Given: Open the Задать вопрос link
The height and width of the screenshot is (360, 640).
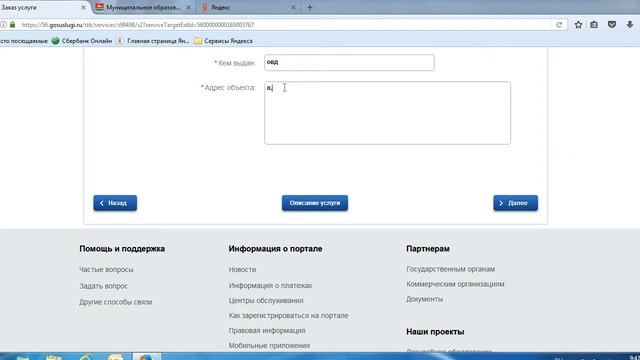Looking at the screenshot, I should point(103,286).
